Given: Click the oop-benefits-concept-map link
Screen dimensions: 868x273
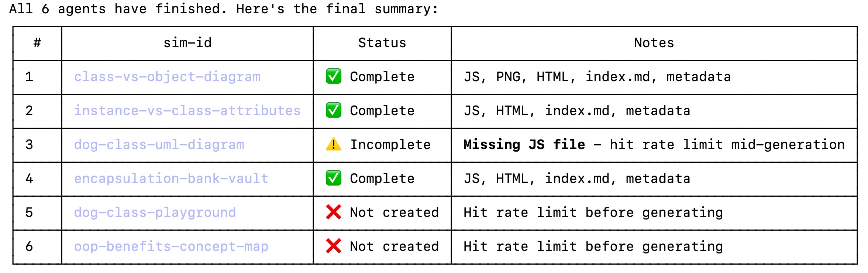Looking at the screenshot, I should click(x=171, y=247).
